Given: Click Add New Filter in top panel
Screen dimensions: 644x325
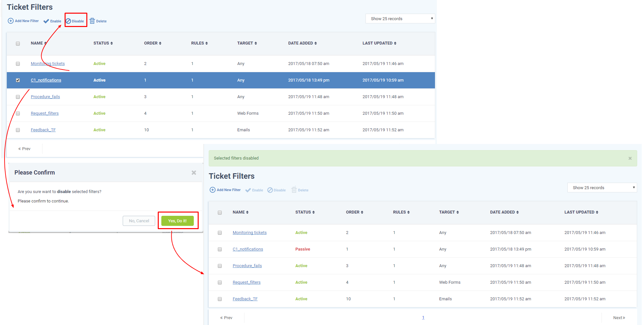Looking at the screenshot, I should [23, 21].
